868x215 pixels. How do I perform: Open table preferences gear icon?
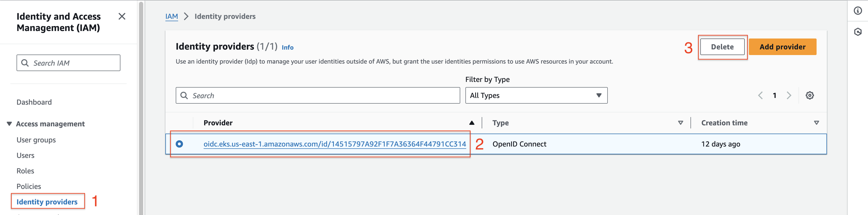pyautogui.click(x=809, y=95)
